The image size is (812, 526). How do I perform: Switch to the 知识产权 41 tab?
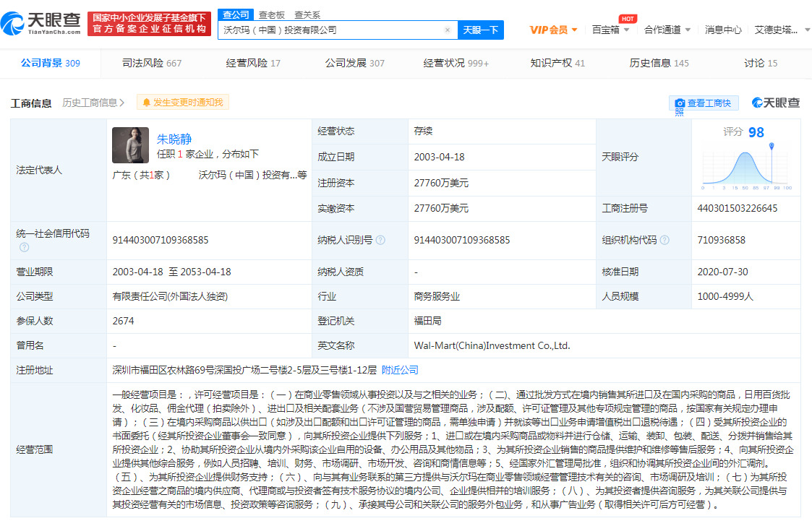click(x=557, y=63)
